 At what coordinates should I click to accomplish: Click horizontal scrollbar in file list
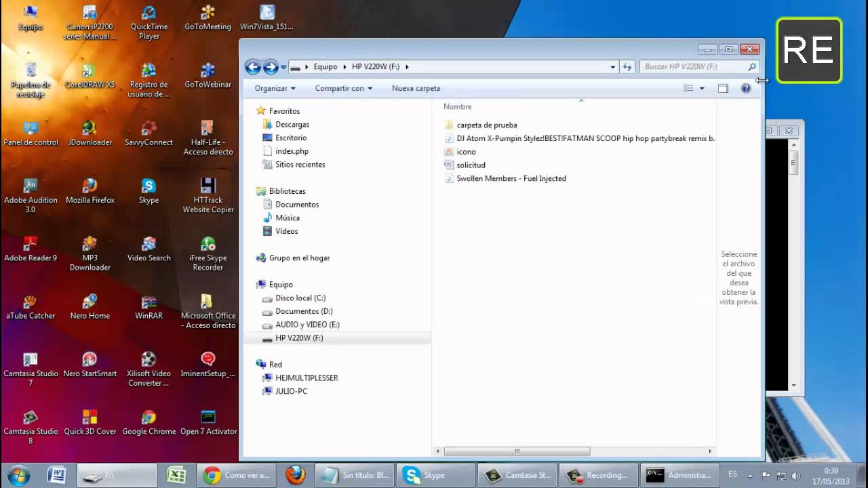[x=517, y=451]
